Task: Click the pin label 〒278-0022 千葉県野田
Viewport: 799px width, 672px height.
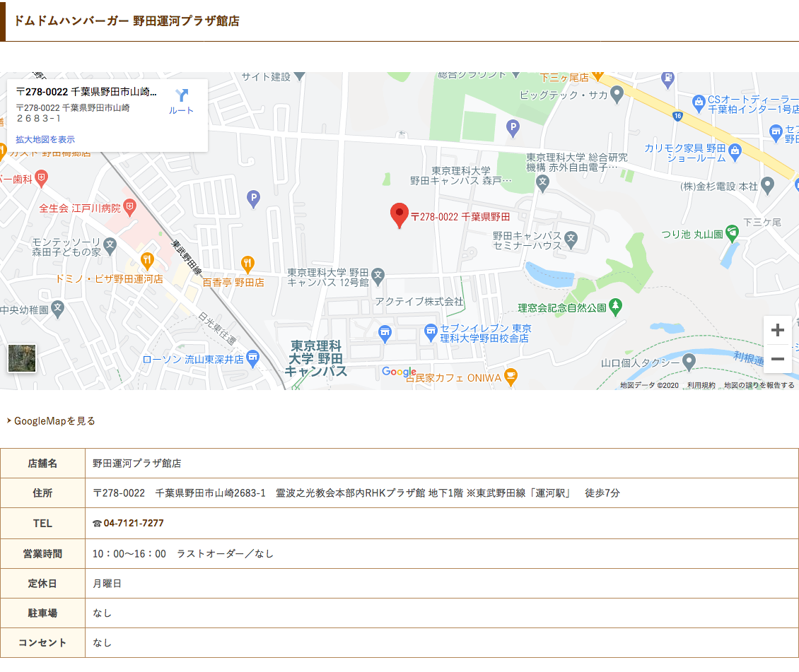Action: click(x=460, y=217)
